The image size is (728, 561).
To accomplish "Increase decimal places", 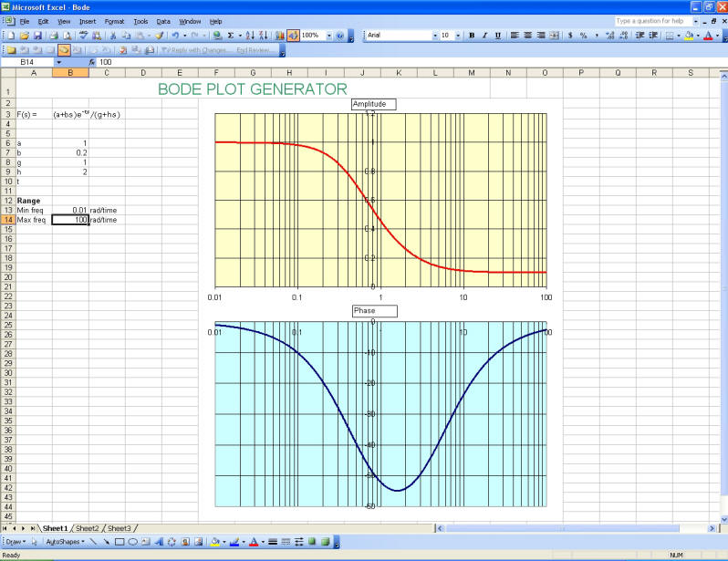I will coord(610,36).
